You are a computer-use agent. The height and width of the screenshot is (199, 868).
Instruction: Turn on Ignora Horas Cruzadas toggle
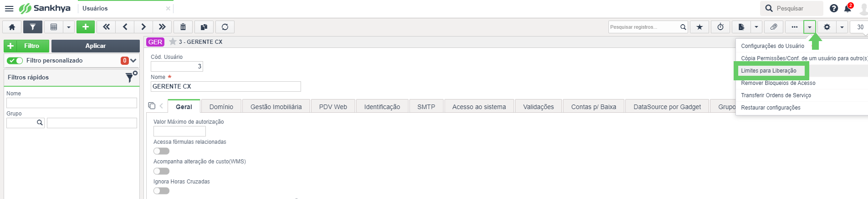pos(161,191)
